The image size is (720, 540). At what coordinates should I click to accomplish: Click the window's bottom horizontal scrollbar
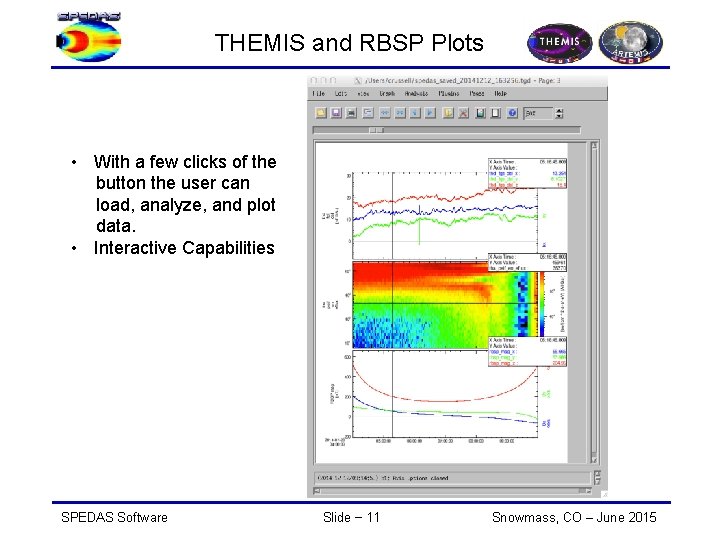click(x=452, y=491)
